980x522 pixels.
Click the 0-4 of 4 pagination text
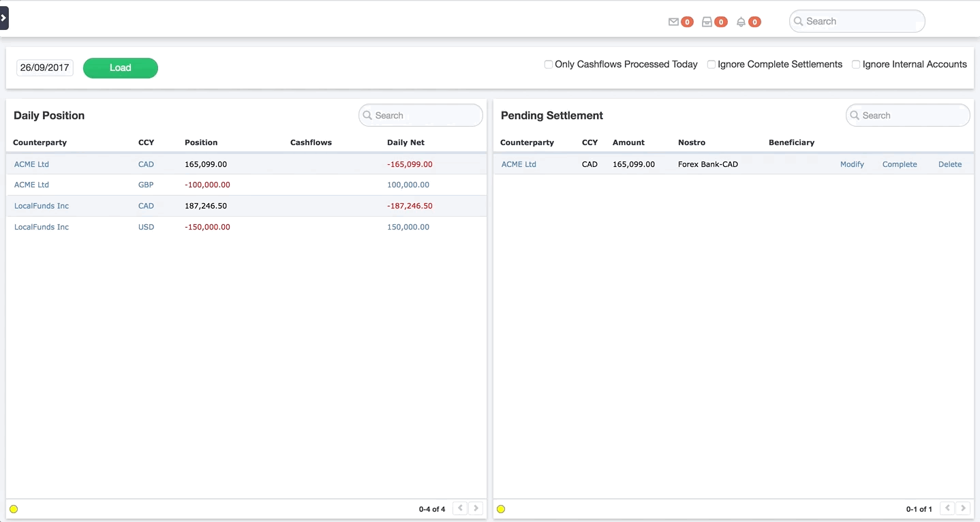432,509
